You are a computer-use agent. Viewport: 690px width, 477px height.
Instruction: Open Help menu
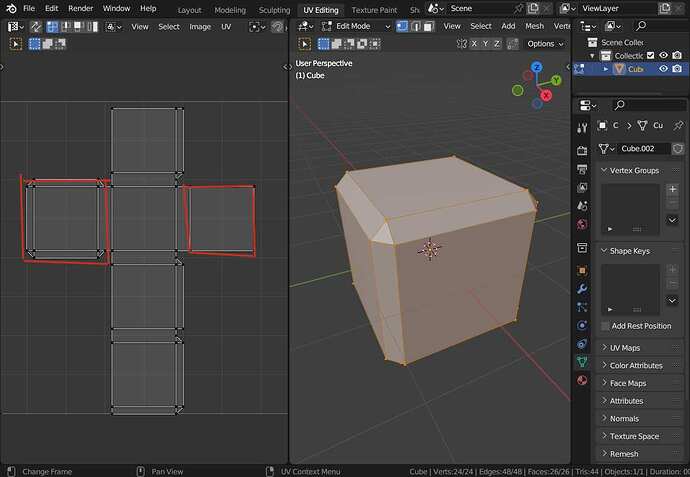click(x=148, y=8)
